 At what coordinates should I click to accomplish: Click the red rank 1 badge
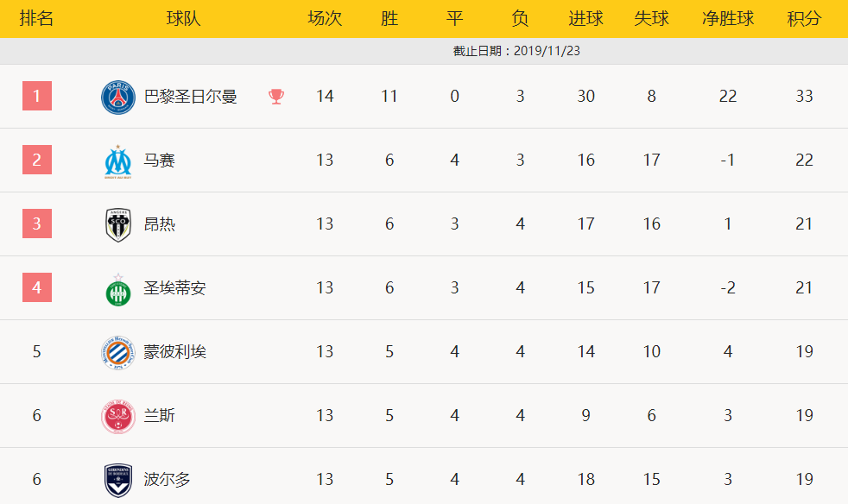(x=37, y=96)
